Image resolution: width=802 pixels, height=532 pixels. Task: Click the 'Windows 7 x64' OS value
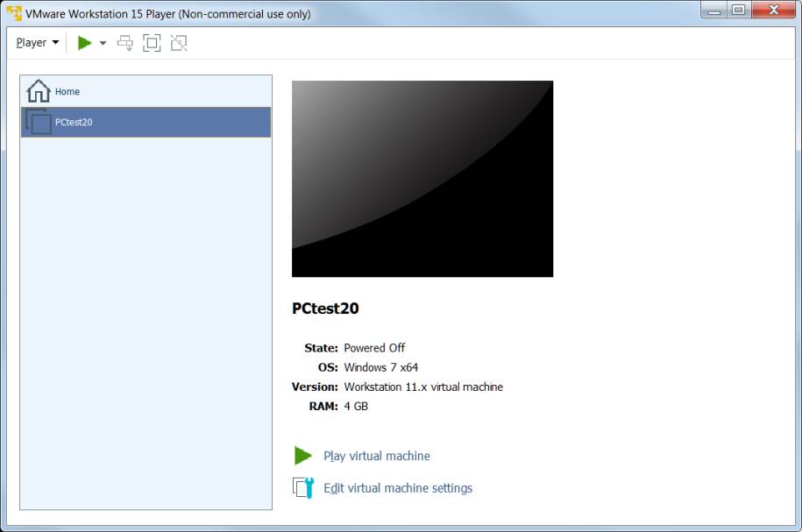tap(381, 367)
